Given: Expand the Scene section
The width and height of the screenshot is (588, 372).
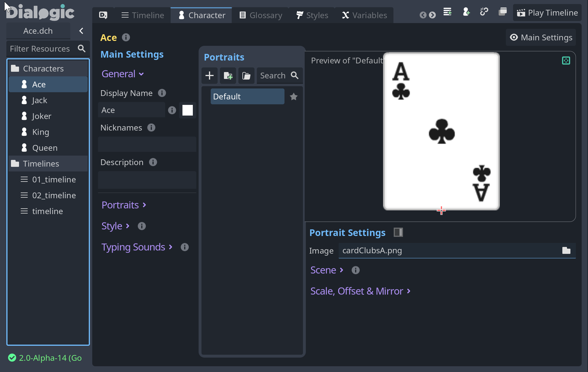Looking at the screenshot, I should click(x=327, y=270).
